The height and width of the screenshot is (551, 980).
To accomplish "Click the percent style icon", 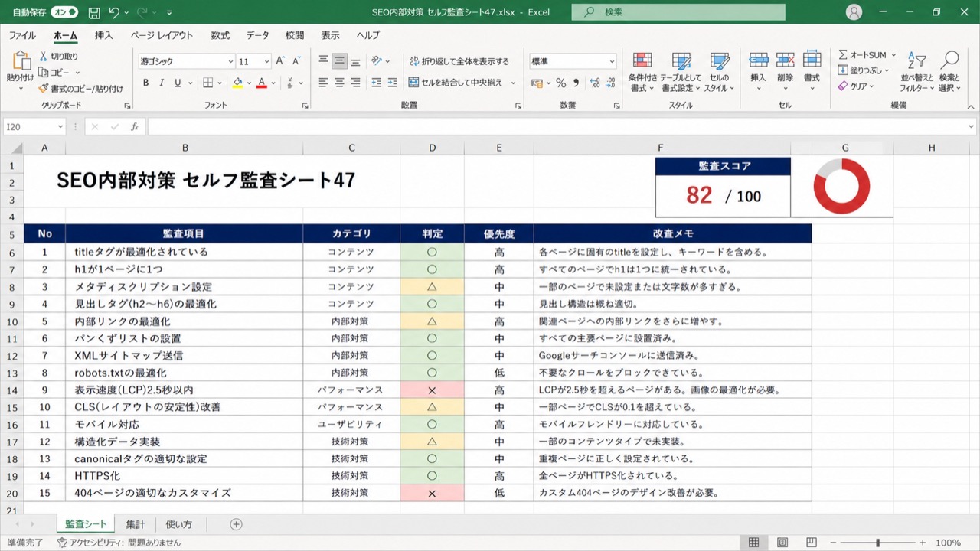I will (560, 83).
